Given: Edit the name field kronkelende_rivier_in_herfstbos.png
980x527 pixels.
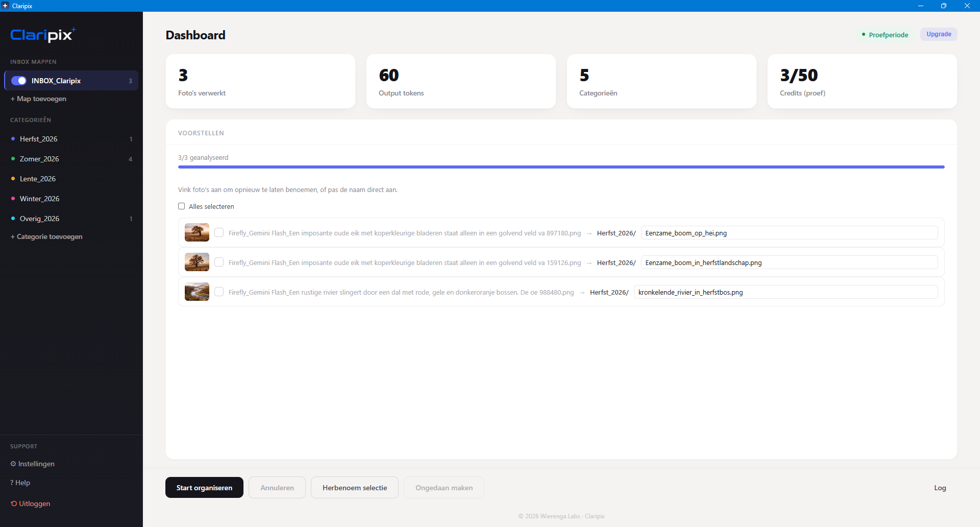Looking at the screenshot, I should click(x=786, y=292).
